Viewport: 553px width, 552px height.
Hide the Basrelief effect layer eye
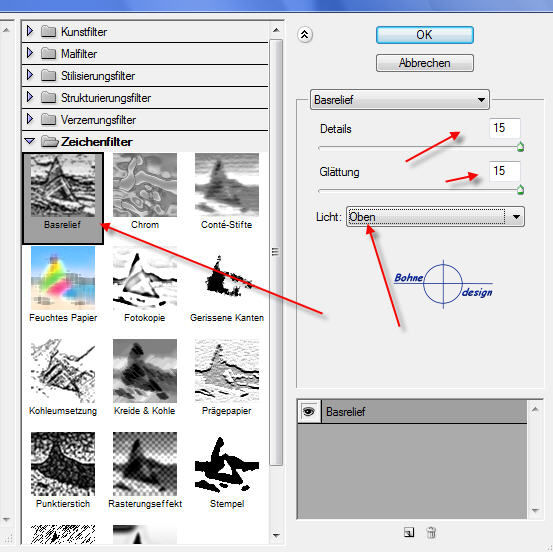309,411
